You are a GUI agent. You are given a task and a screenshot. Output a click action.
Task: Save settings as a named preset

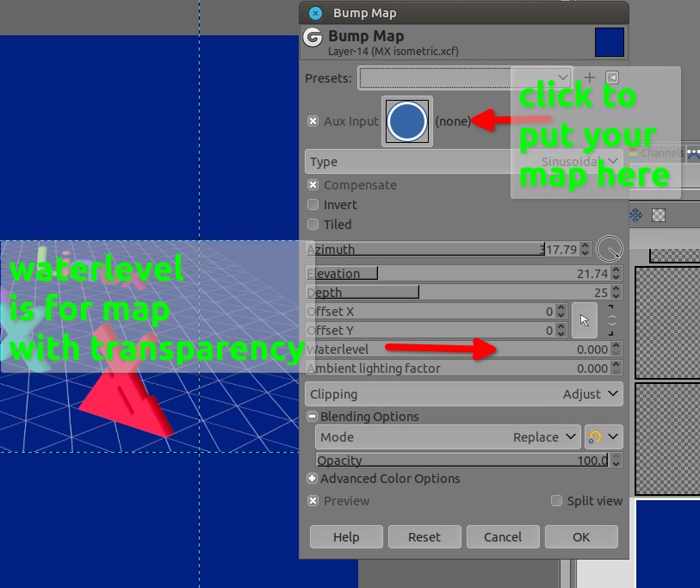click(x=589, y=77)
